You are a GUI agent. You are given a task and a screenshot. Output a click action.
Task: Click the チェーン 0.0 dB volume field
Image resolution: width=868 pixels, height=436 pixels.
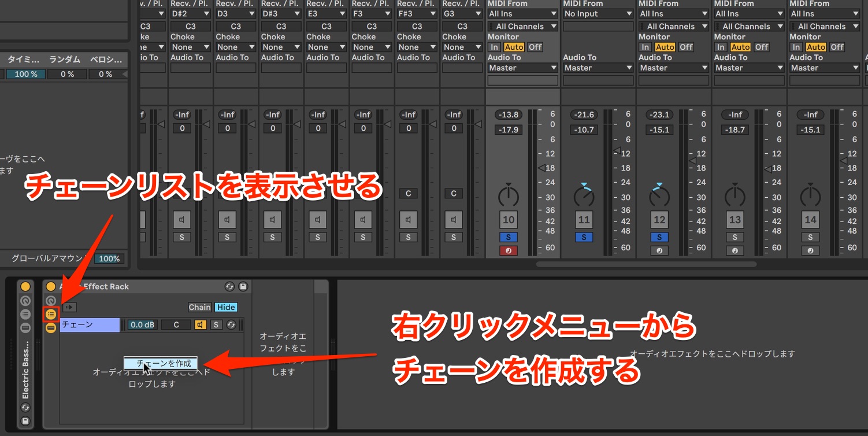142,325
